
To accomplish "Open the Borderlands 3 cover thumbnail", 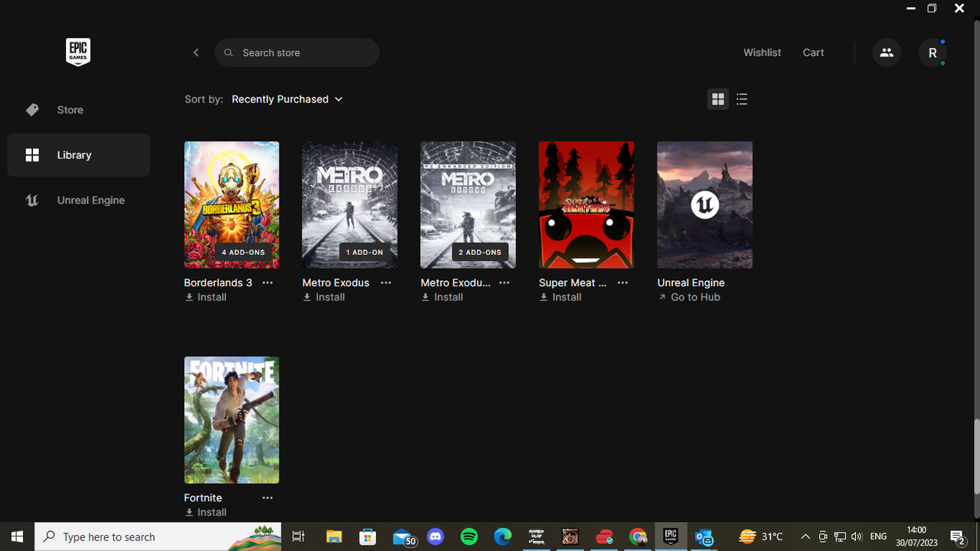I will 231,205.
